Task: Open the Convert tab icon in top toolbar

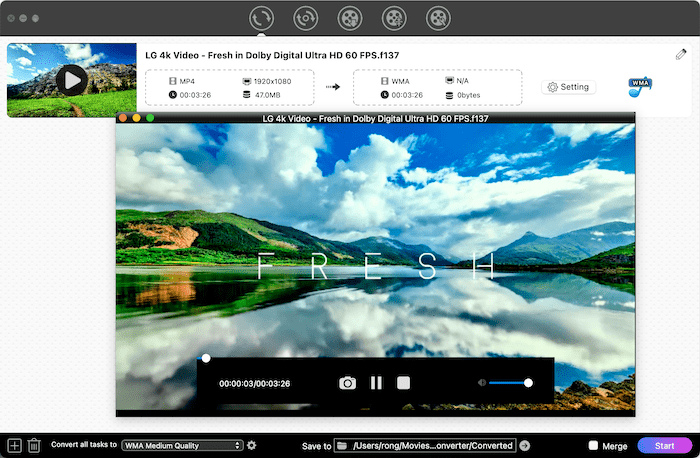Action: tap(262, 18)
